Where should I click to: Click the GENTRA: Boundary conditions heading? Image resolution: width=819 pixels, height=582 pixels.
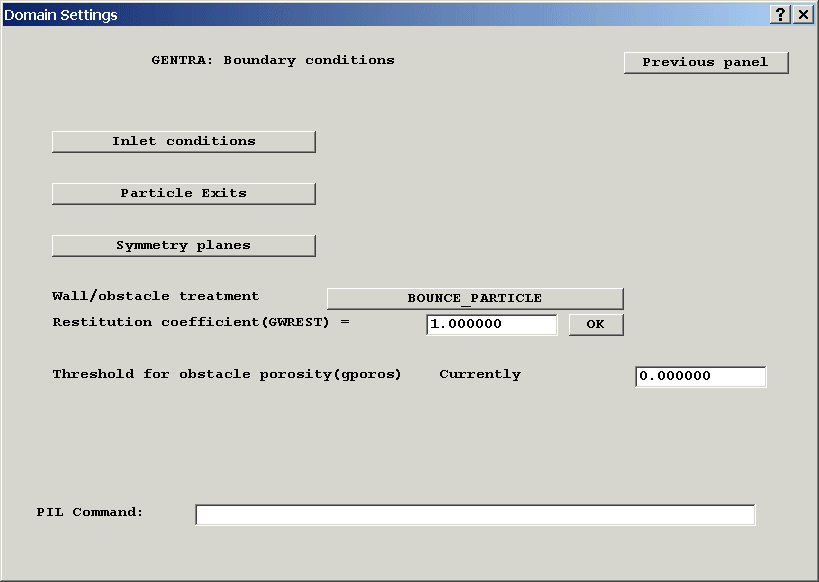272,60
